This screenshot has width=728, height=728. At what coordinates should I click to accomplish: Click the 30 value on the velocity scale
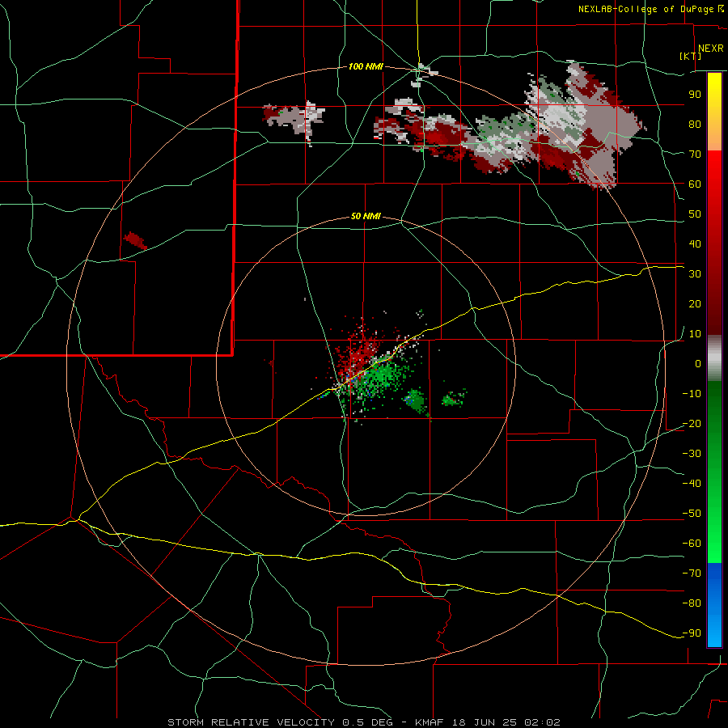pyautogui.click(x=695, y=274)
